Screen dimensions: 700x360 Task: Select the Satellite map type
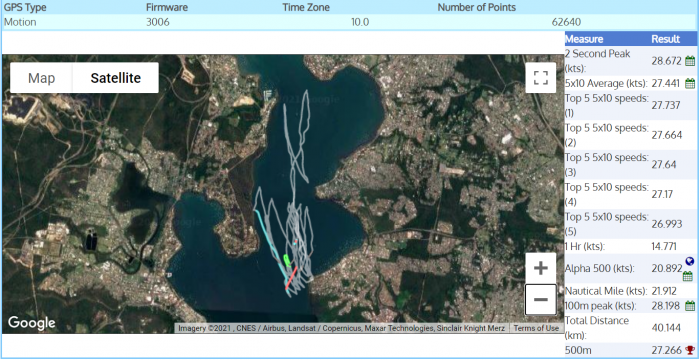click(116, 78)
